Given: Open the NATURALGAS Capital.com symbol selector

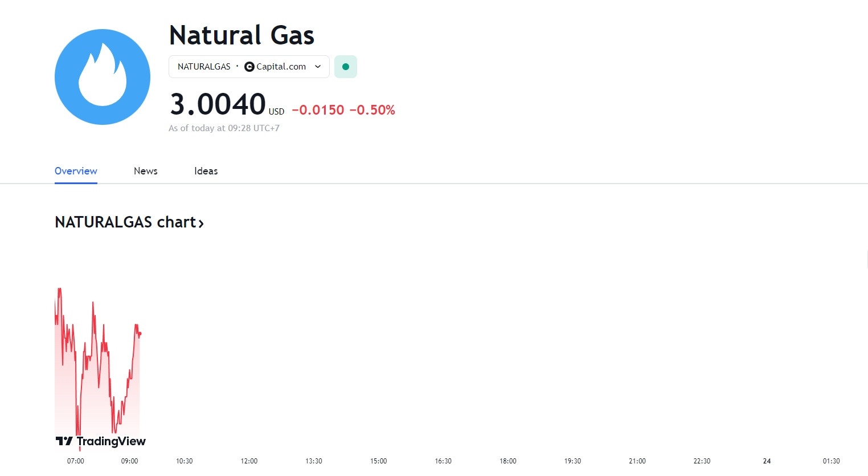Looking at the screenshot, I should [249, 67].
